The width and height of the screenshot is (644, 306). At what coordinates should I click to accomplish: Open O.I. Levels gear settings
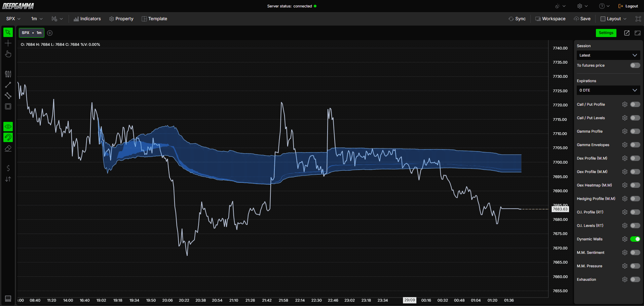click(625, 226)
